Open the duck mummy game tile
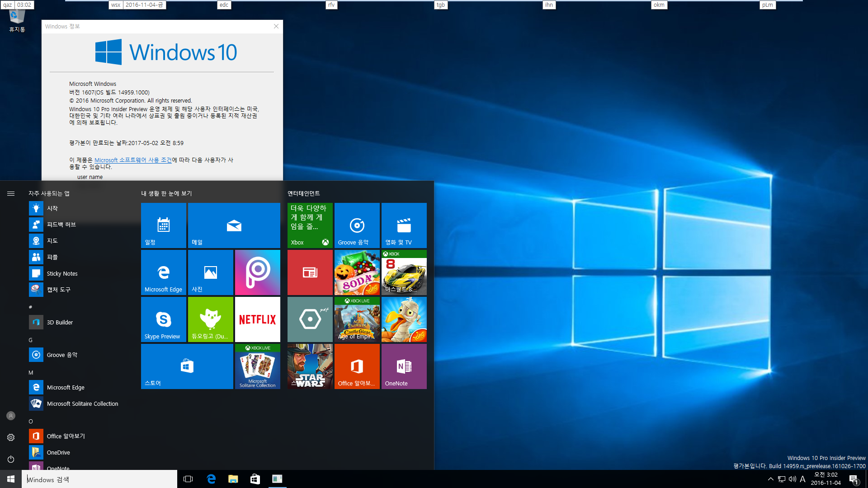868x488 pixels. pyautogui.click(x=404, y=319)
